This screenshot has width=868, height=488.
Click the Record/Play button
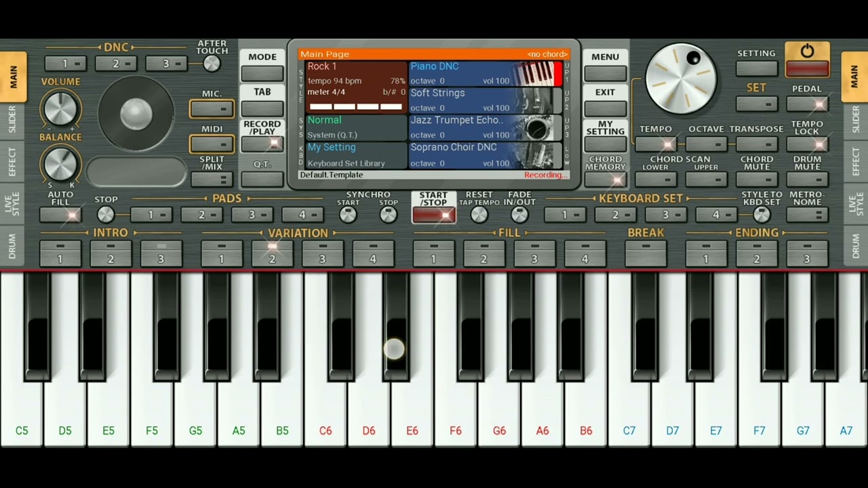[x=262, y=144]
